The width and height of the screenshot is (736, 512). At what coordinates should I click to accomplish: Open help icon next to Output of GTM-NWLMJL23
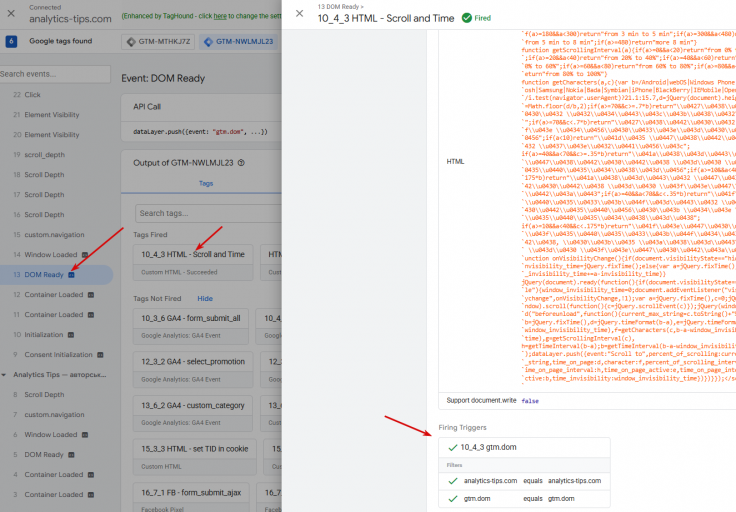[x=241, y=163]
